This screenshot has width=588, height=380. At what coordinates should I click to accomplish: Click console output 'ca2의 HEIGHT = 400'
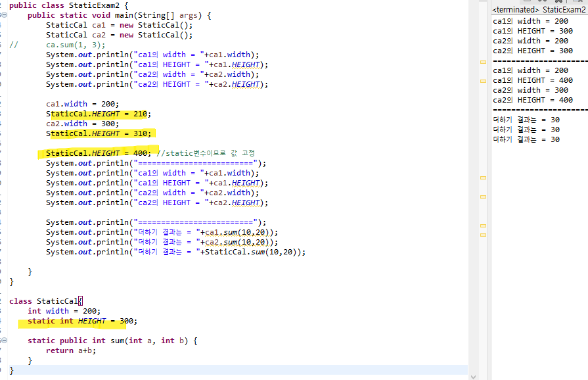(x=533, y=100)
